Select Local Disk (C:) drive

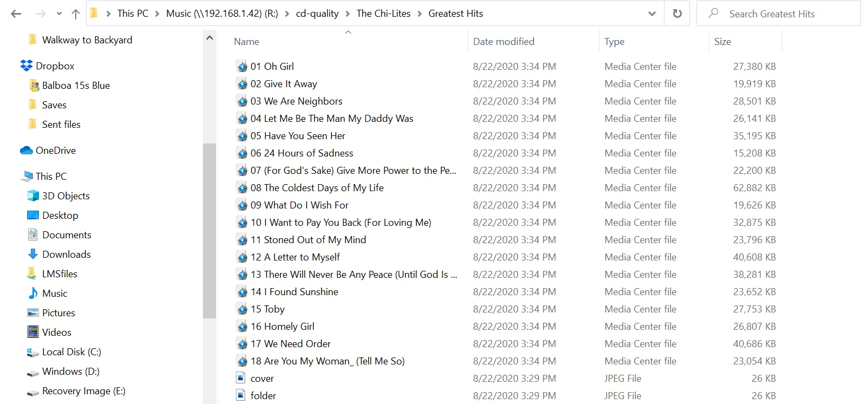point(71,352)
